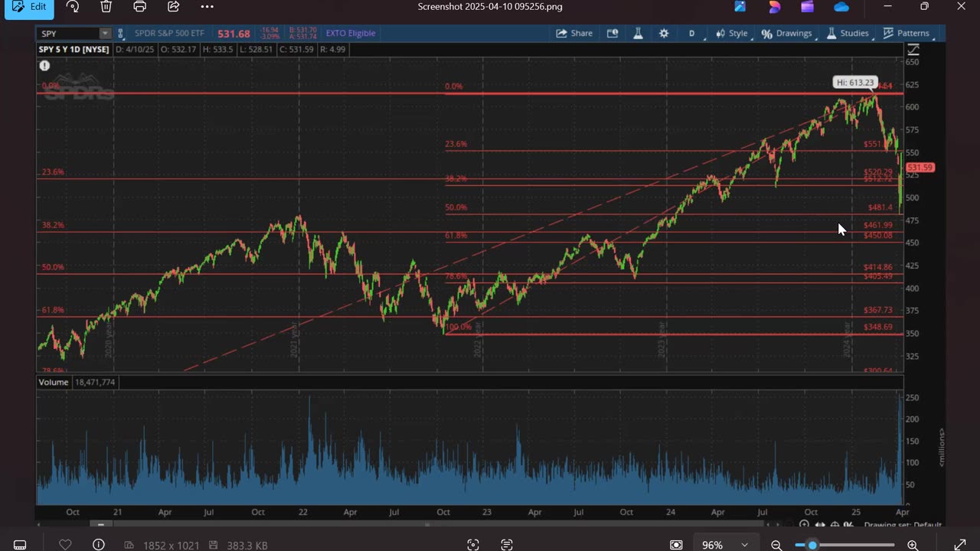Share the image via Photos share icon
This screenshot has width=980, height=551.
coord(174,7)
